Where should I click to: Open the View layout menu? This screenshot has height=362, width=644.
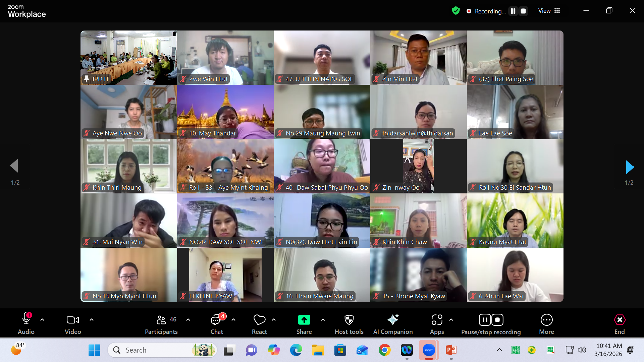(x=549, y=11)
